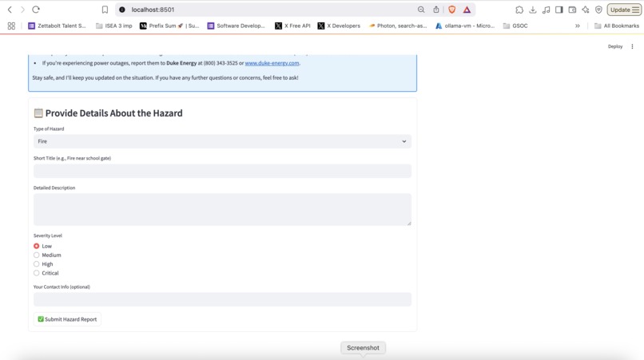
Task: Click the Screenshot tooltip button
Action: pos(363,348)
